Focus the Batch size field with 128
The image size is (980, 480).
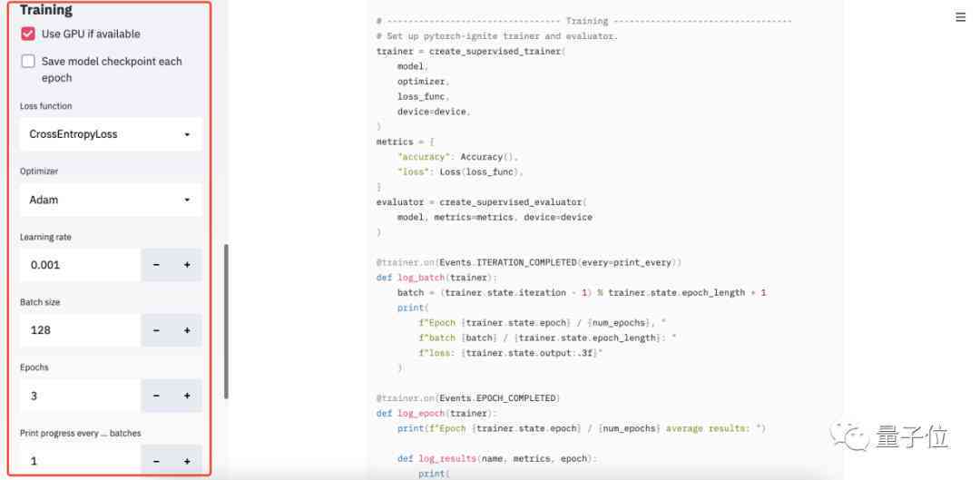[80, 330]
